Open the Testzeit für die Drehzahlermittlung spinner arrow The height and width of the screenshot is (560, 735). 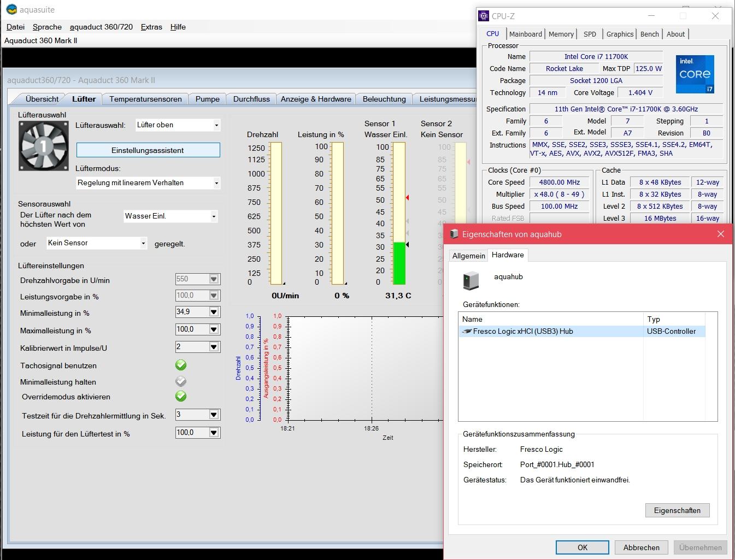coord(214,415)
